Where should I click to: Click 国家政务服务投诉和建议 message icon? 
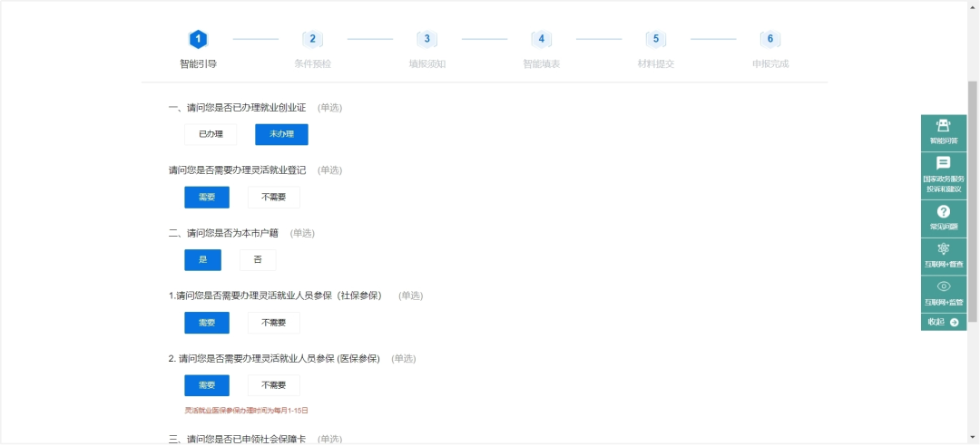943,164
